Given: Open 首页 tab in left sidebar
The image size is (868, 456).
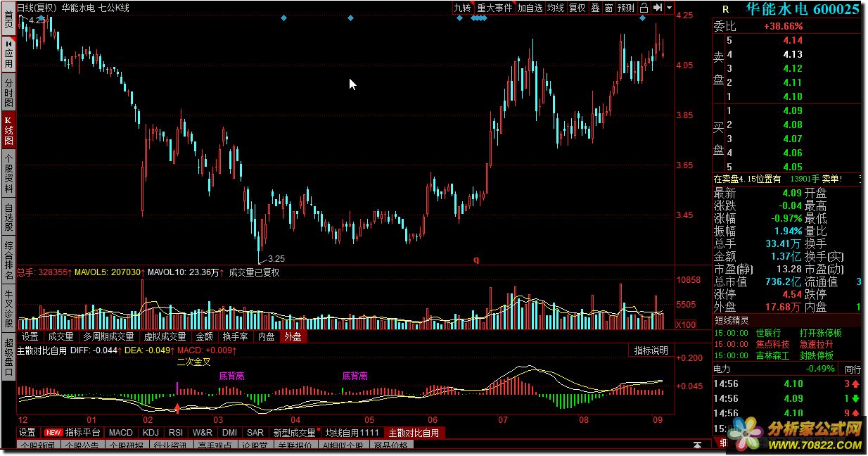Looking at the screenshot, I should pos(8,17).
